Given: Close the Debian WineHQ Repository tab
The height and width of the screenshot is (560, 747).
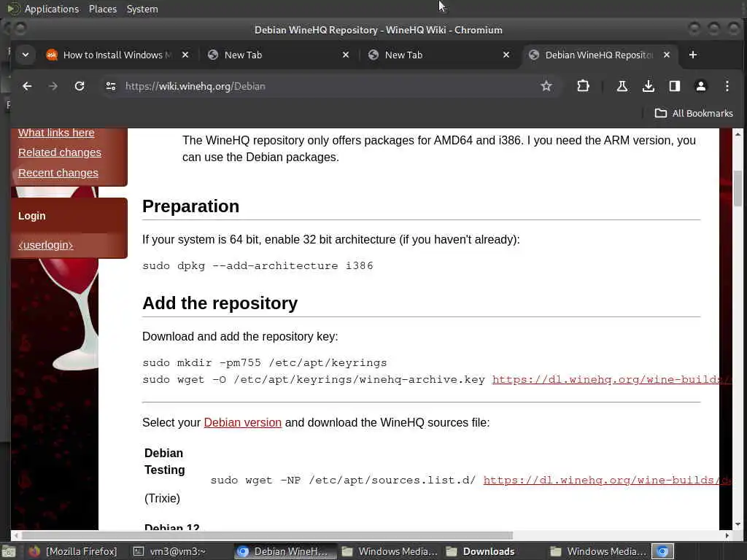Looking at the screenshot, I should click(667, 55).
